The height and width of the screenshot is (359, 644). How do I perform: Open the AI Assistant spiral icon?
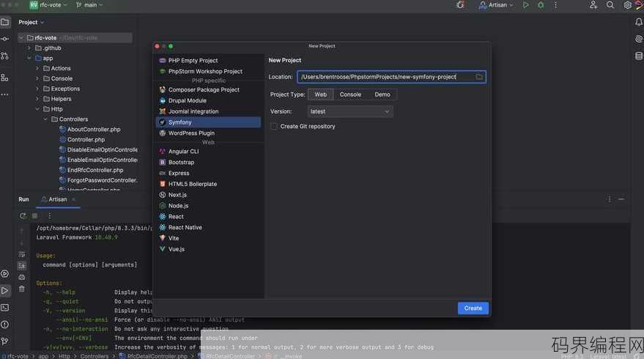click(638, 39)
